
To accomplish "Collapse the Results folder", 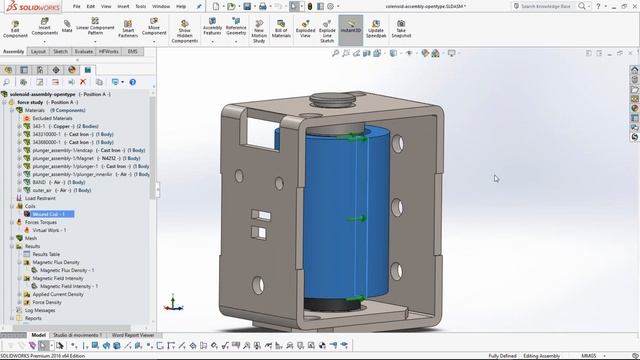I will [12, 246].
